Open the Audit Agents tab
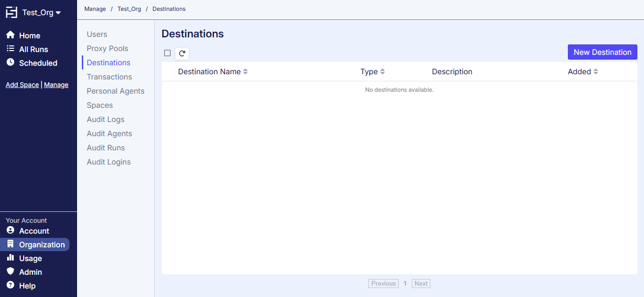The height and width of the screenshot is (297, 644). [x=109, y=133]
